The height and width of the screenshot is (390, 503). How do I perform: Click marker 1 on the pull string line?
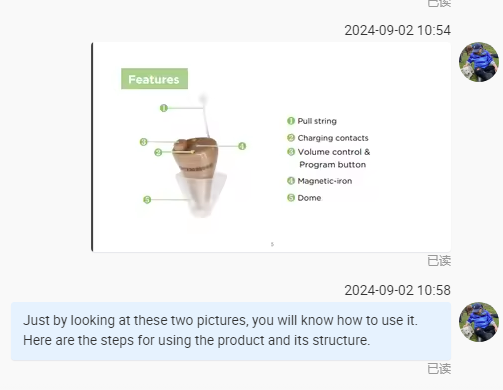[x=164, y=108]
